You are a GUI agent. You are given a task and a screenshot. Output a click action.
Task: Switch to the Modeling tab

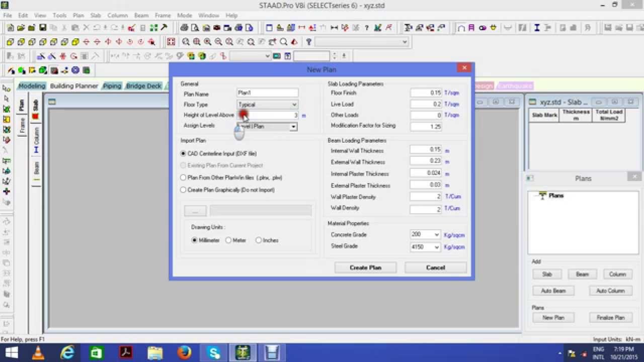[32, 86]
